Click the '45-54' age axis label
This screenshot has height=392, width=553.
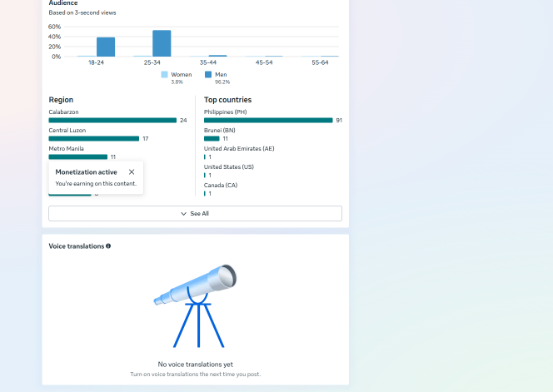coord(264,62)
